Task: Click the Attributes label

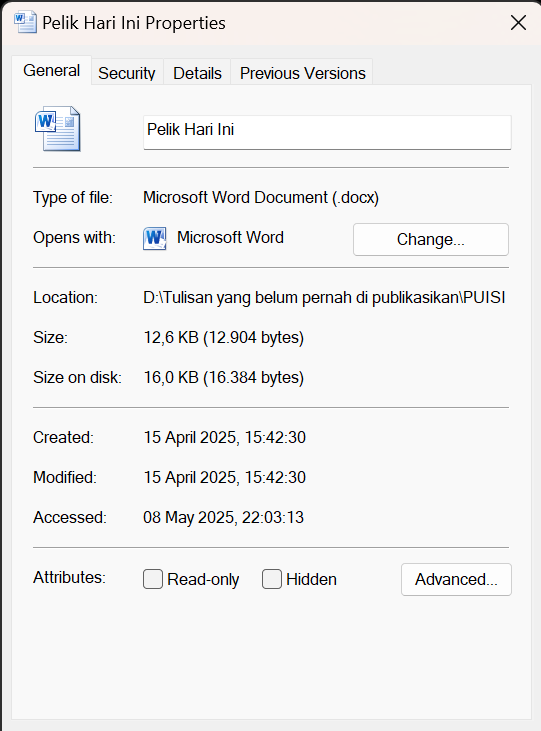Action: coord(69,577)
